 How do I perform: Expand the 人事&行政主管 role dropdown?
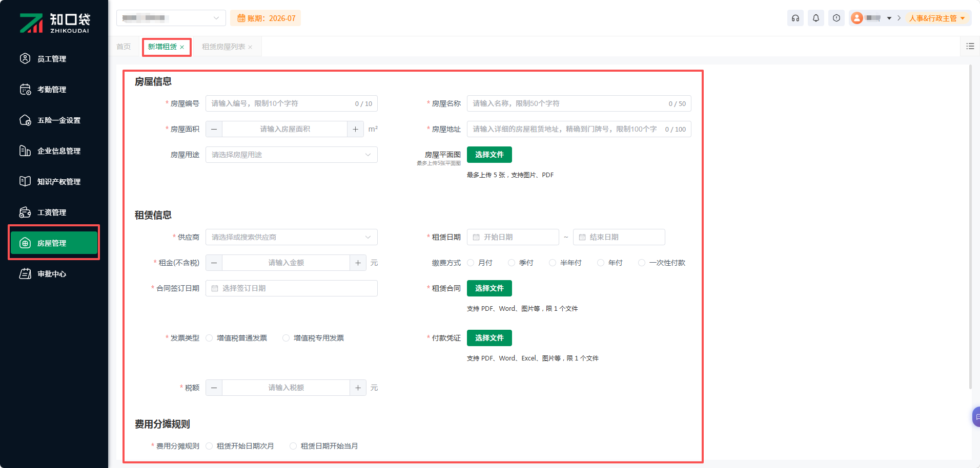pyautogui.click(x=937, y=18)
